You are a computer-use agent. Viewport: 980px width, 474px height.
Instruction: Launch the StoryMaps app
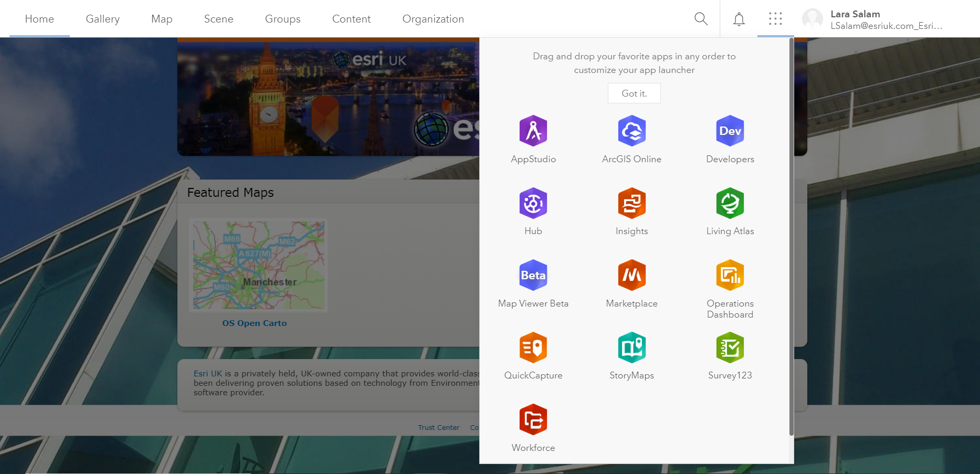[x=631, y=347]
